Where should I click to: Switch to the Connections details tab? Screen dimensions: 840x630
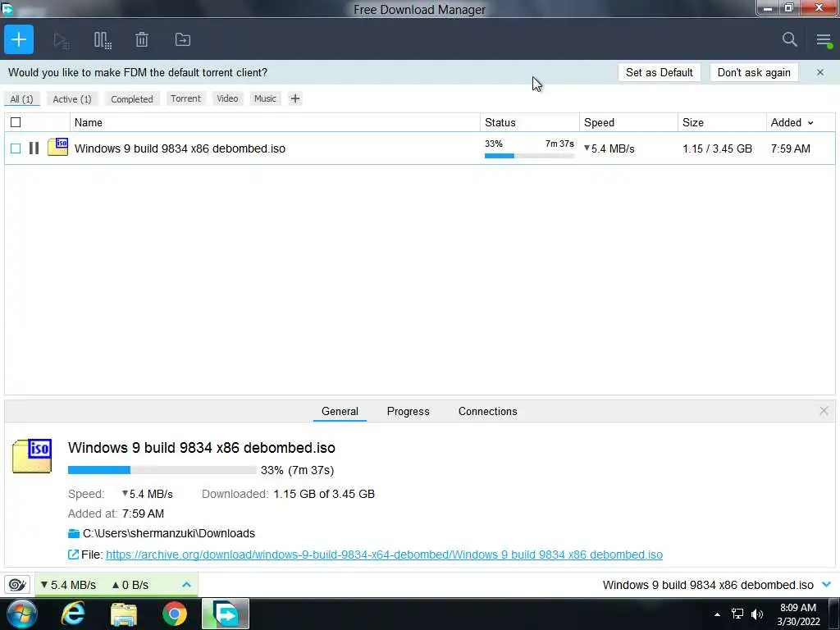(x=487, y=412)
